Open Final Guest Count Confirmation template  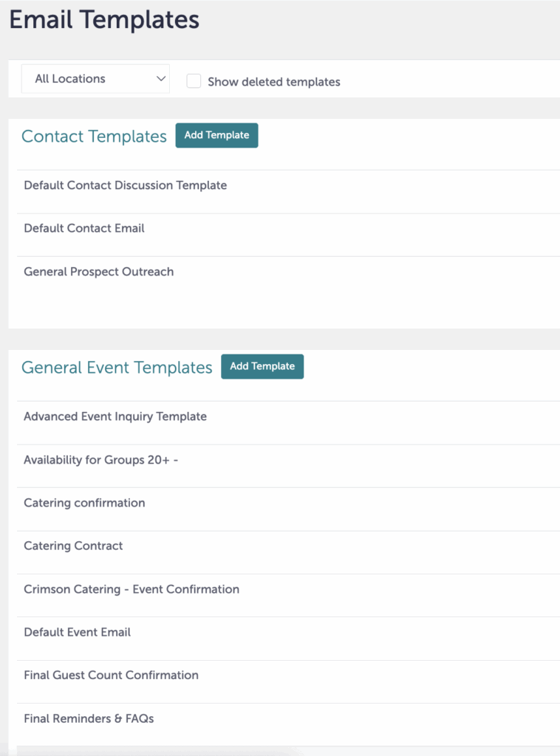[x=111, y=675]
